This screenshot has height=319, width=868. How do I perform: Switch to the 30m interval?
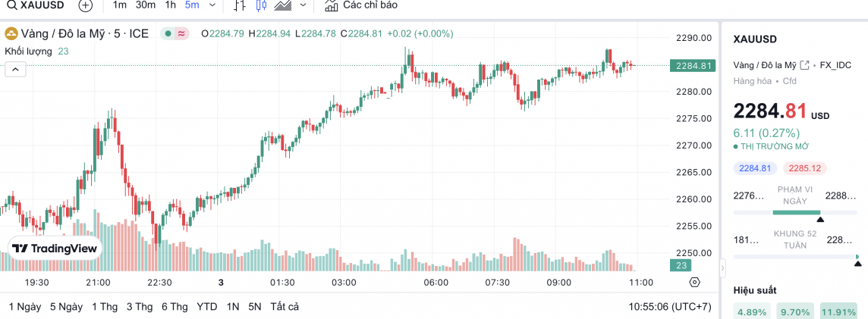(146, 5)
